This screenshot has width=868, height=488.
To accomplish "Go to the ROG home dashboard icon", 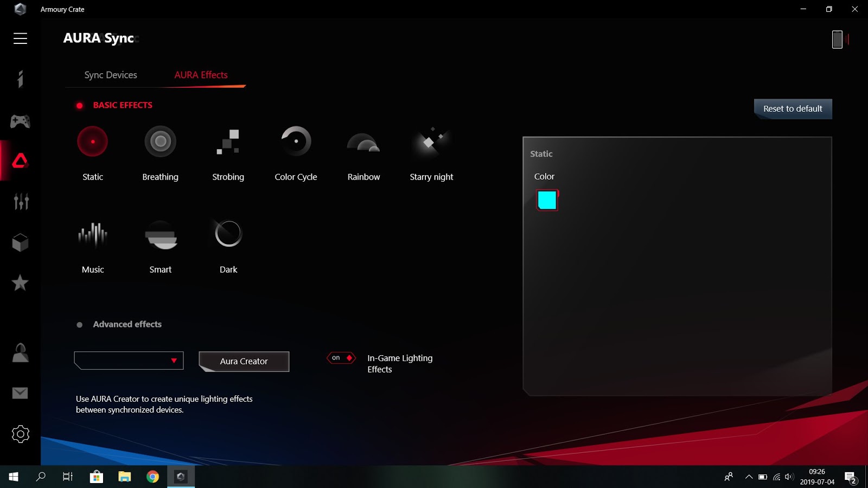I will click(x=20, y=79).
